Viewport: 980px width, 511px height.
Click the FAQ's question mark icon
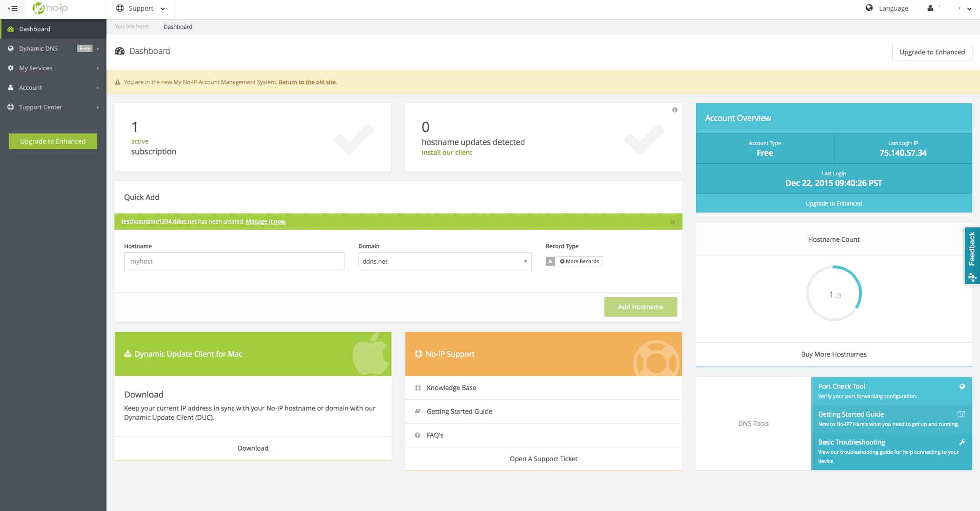[417, 435]
